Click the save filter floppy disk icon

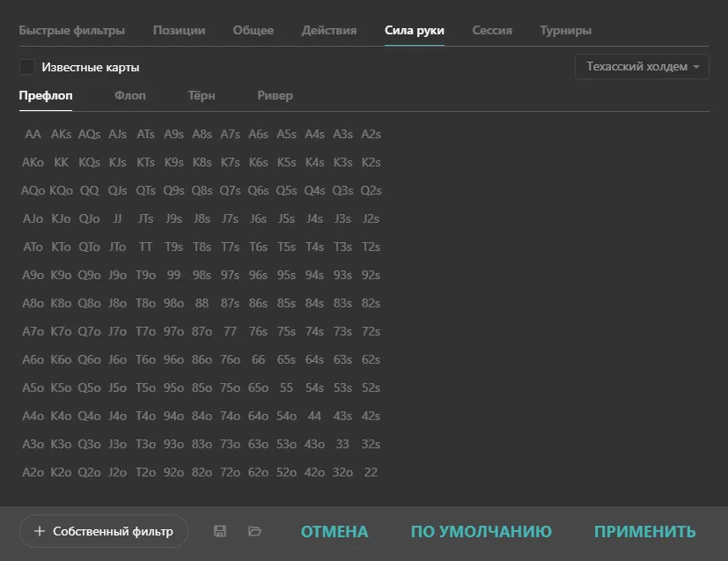(x=220, y=531)
